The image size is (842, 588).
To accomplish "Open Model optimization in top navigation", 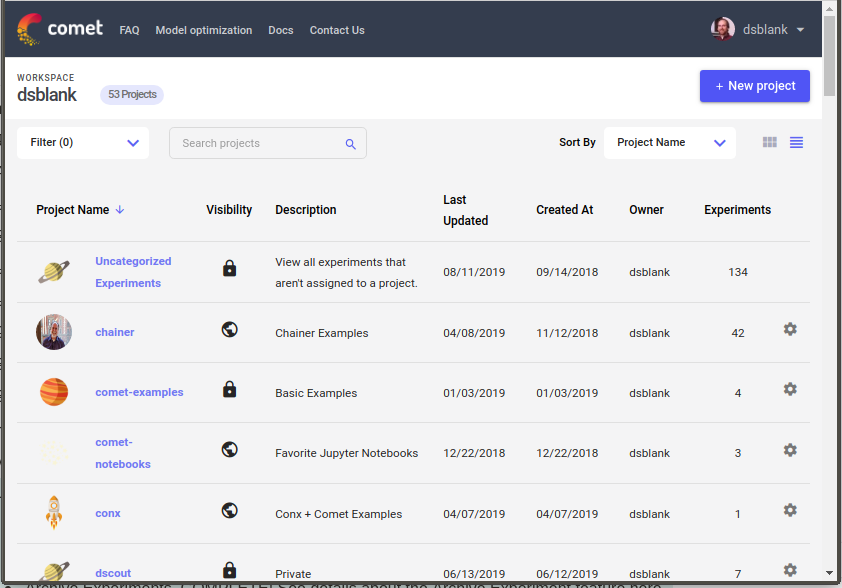I will pyautogui.click(x=204, y=31).
